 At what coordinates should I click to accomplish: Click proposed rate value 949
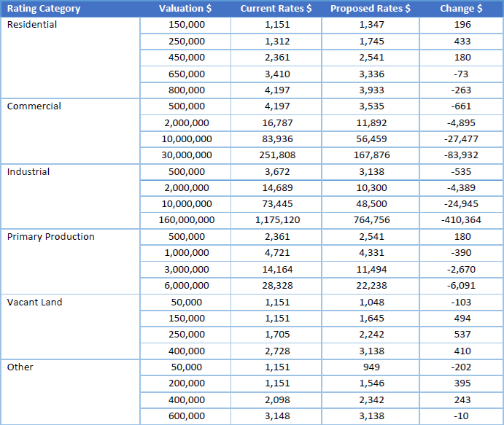371,367
